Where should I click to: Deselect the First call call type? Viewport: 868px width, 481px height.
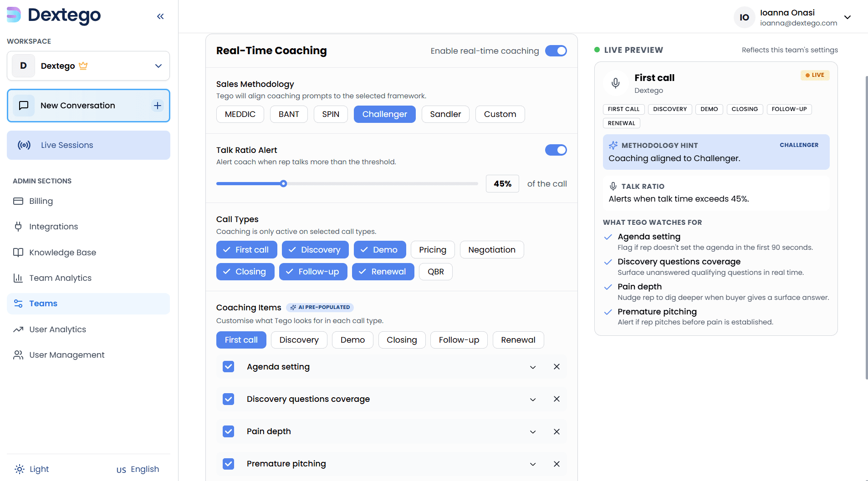tap(247, 250)
